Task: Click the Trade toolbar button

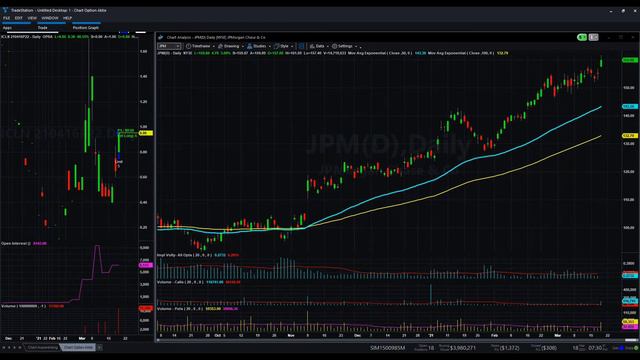Action: tap(42, 28)
